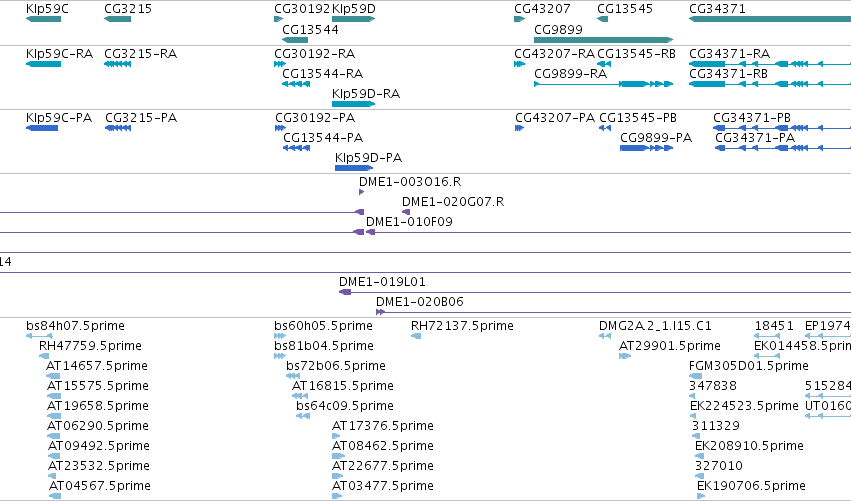Viewport: 851px width, 501px height.
Task: Select the CG3215-RA transcript arrow glyph
Action: (117, 64)
